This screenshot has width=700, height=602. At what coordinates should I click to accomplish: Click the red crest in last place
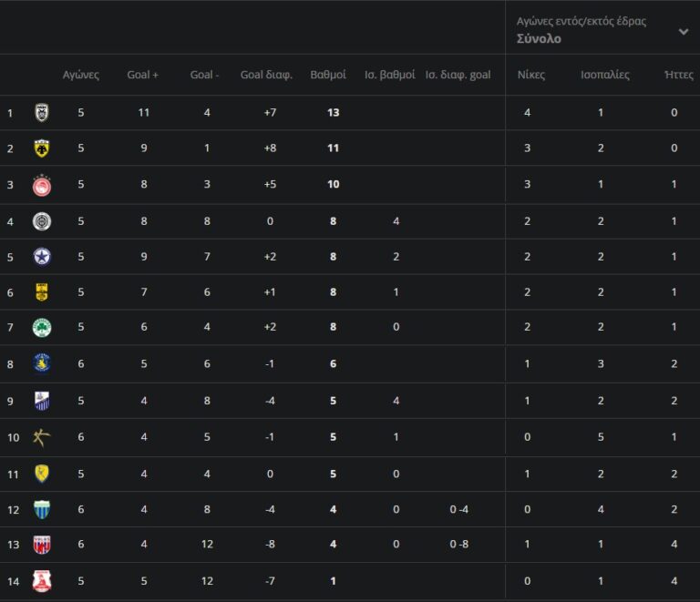[x=42, y=581]
